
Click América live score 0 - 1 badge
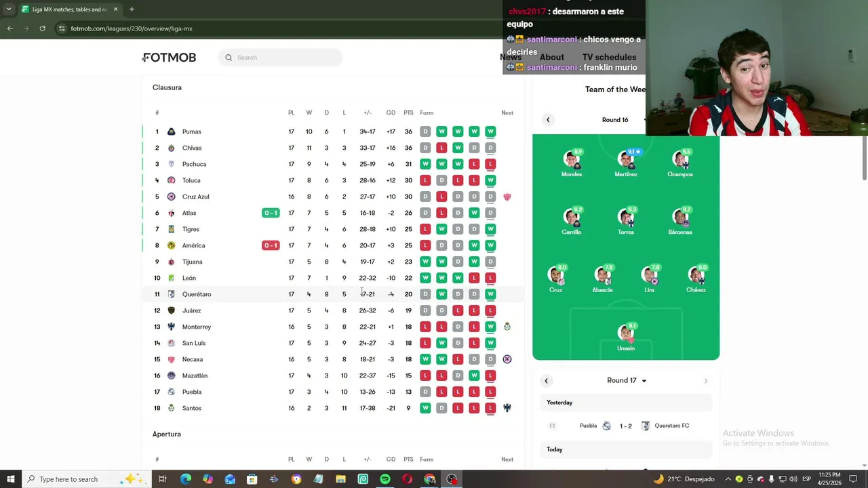pos(271,245)
